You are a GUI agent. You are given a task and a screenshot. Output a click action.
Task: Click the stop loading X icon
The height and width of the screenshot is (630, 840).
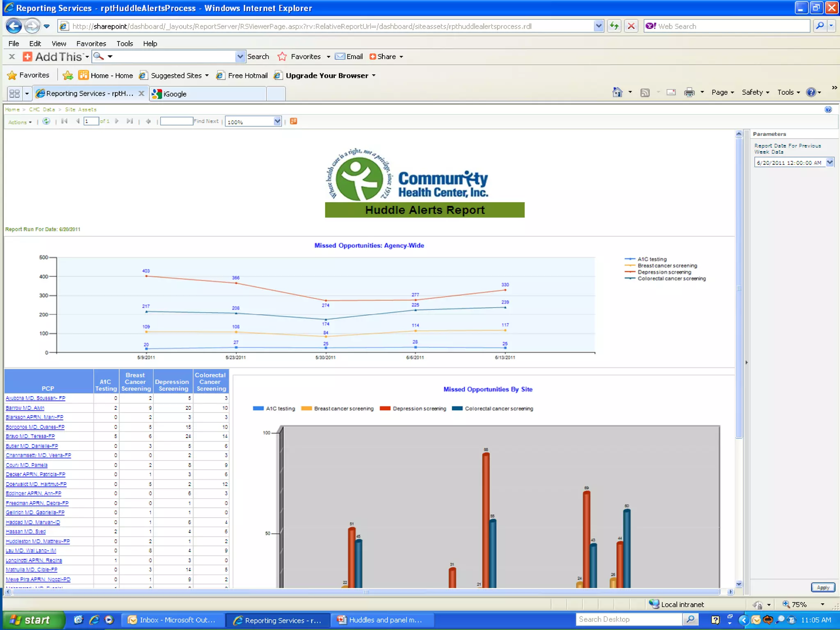631,26
